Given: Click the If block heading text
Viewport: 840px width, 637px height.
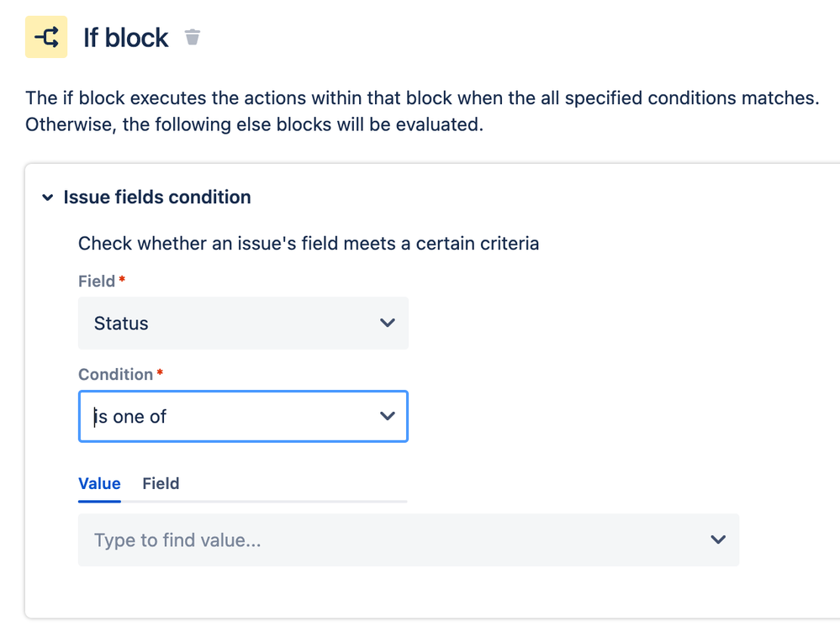Looking at the screenshot, I should [x=125, y=37].
